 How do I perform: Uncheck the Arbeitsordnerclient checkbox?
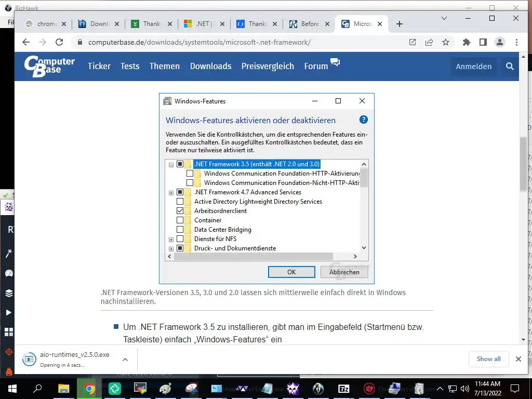pyautogui.click(x=180, y=211)
